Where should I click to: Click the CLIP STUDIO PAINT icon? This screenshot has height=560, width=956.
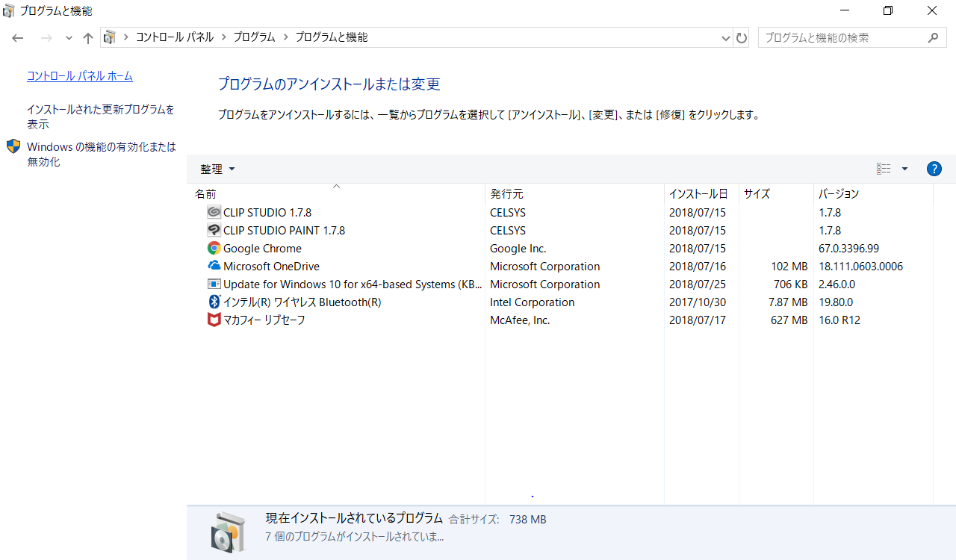[x=214, y=230]
